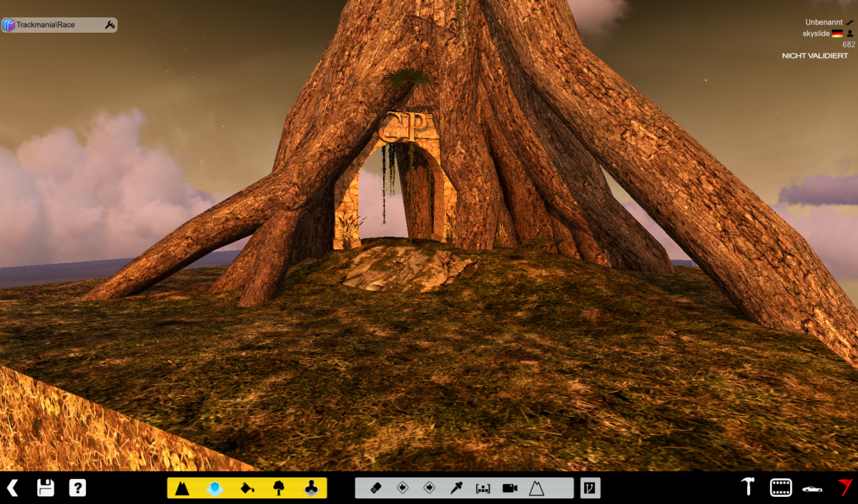Choose the paint bucket tool
Screen dimensions: 858x504
247,488
